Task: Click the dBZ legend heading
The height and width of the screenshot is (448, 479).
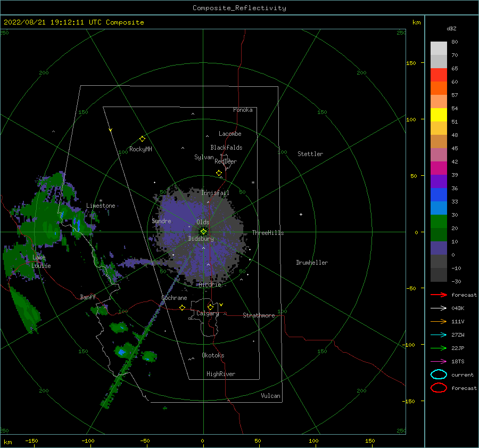Action: 451,28
